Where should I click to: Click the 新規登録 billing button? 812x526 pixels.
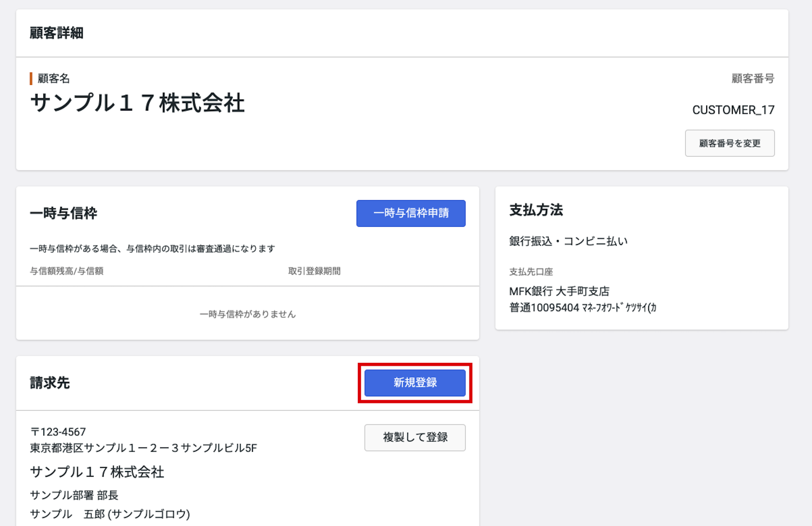tap(415, 383)
